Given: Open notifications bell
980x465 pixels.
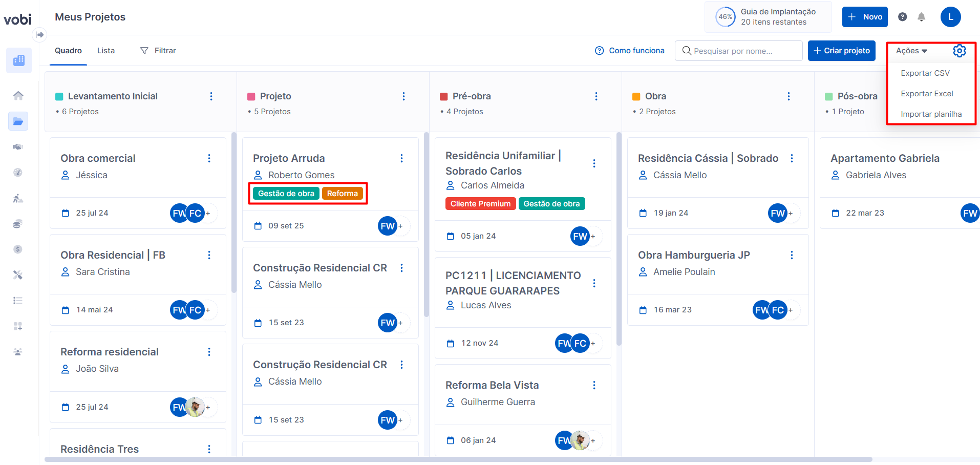Looking at the screenshot, I should (922, 17).
